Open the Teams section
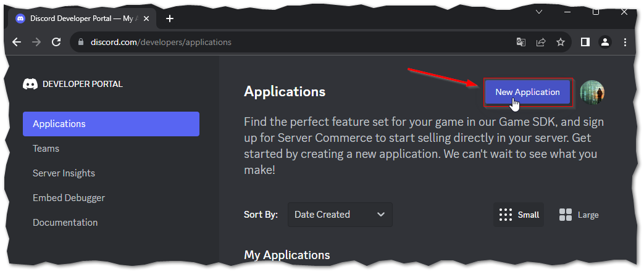The image size is (644, 272). click(x=46, y=149)
